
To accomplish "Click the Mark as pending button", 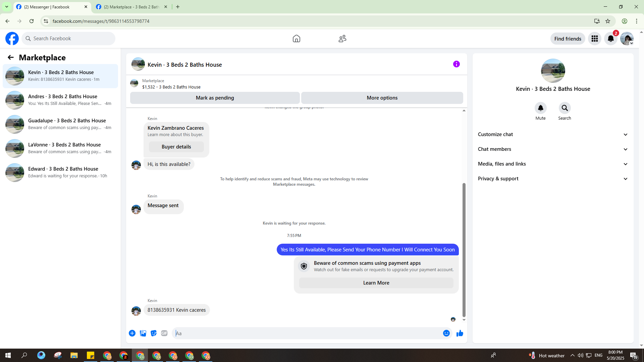I will tap(215, 98).
